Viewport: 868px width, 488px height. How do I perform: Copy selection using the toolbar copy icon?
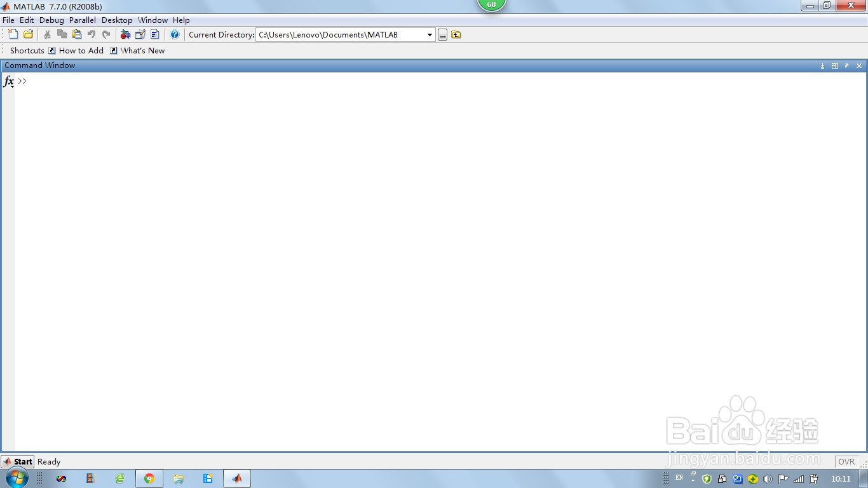coord(62,34)
